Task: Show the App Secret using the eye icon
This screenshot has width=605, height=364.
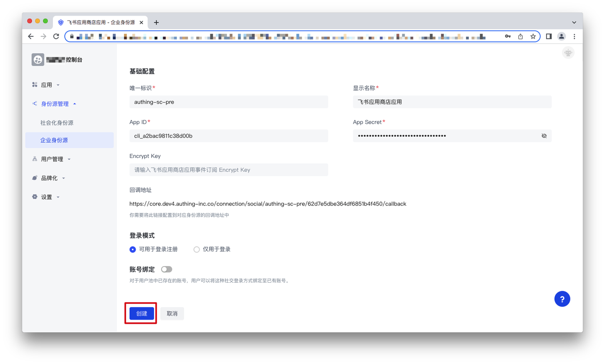Action: [x=544, y=136]
